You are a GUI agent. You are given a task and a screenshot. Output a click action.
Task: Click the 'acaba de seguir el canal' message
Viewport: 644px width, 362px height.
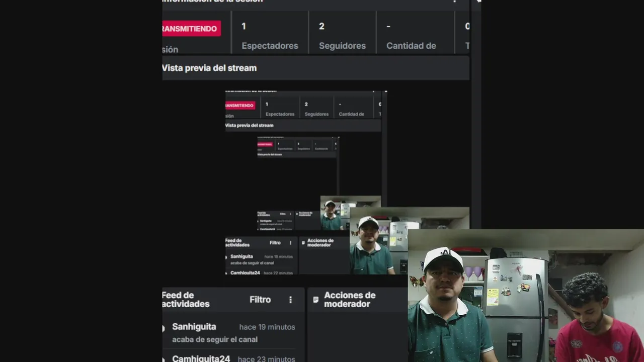[x=215, y=339]
